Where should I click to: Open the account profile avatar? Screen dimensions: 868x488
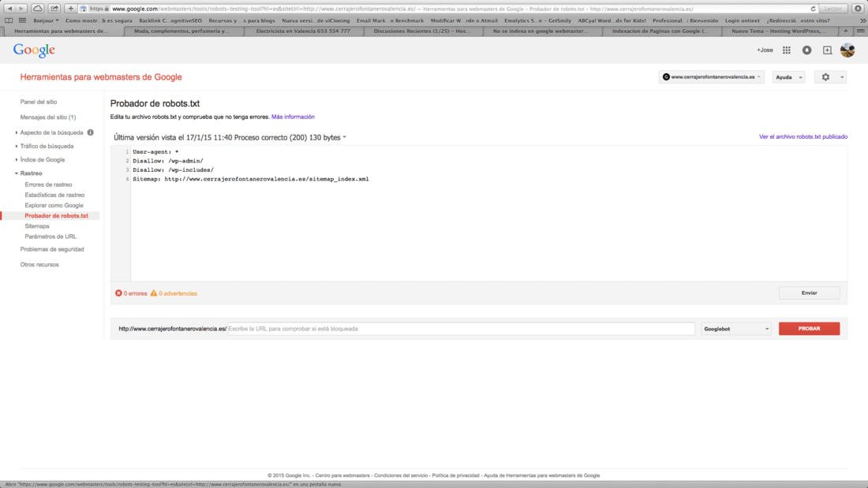[847, 50]
